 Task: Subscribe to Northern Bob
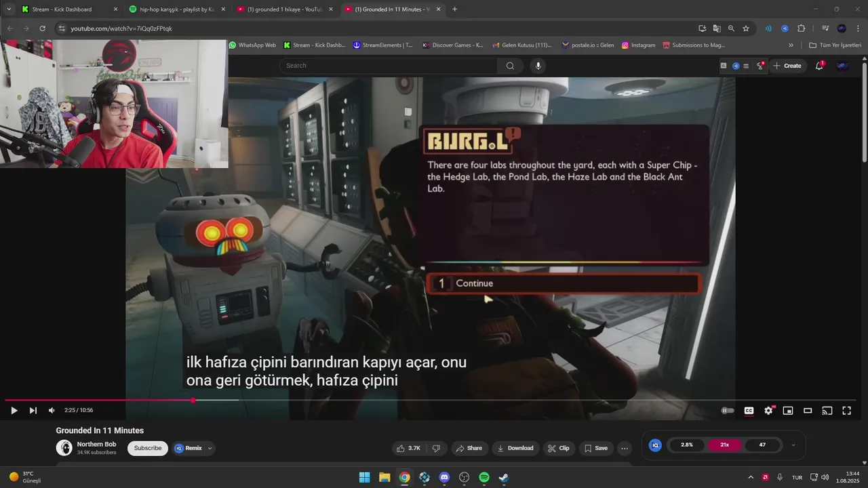point(148,448)
